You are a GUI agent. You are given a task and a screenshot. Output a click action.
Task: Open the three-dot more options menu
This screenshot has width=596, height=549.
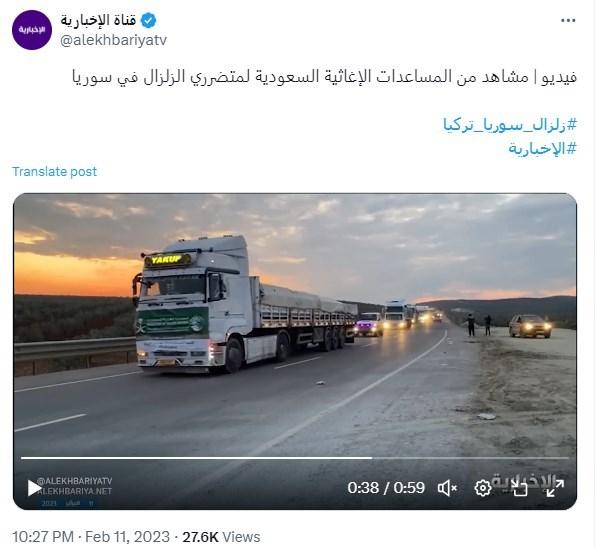point(568,21)
